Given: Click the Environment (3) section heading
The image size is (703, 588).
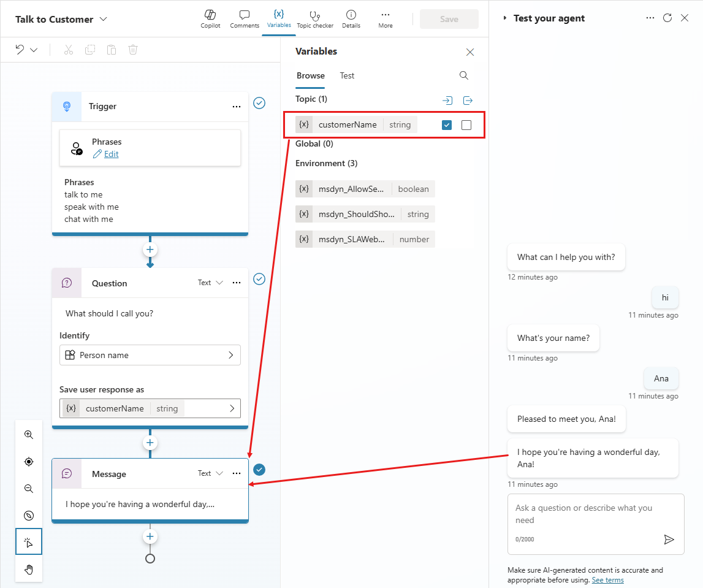Looking at the screenshot, I should pyautogui.click(x=327, y=163).
